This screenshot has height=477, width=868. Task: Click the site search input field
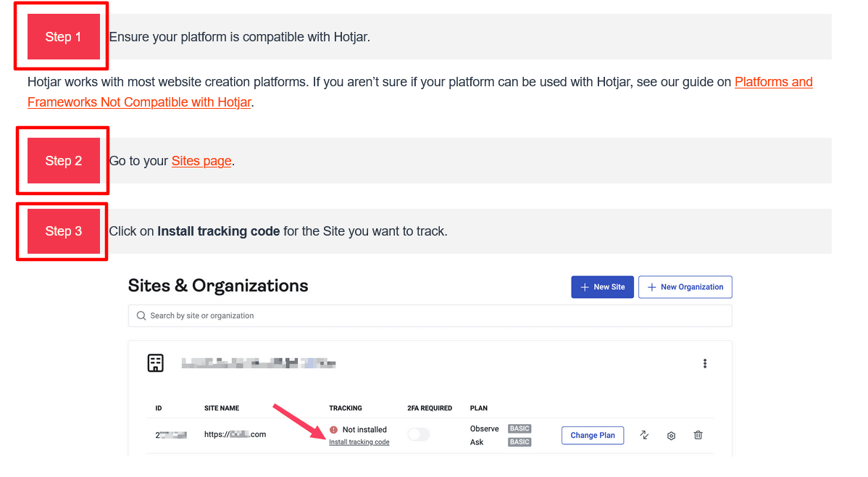tap(430, 315)
